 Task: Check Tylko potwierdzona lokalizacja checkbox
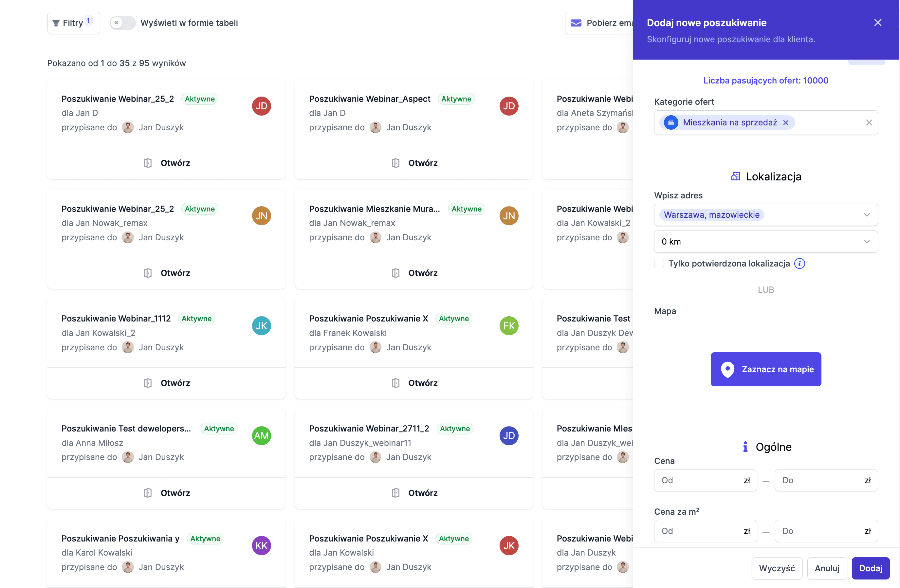pyautogui.click(x=659, y=264)
